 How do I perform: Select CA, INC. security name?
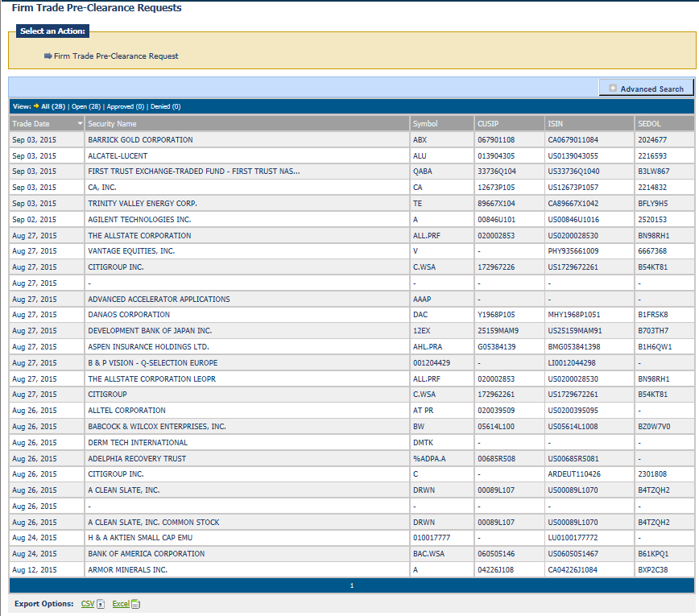click(102, 187)
